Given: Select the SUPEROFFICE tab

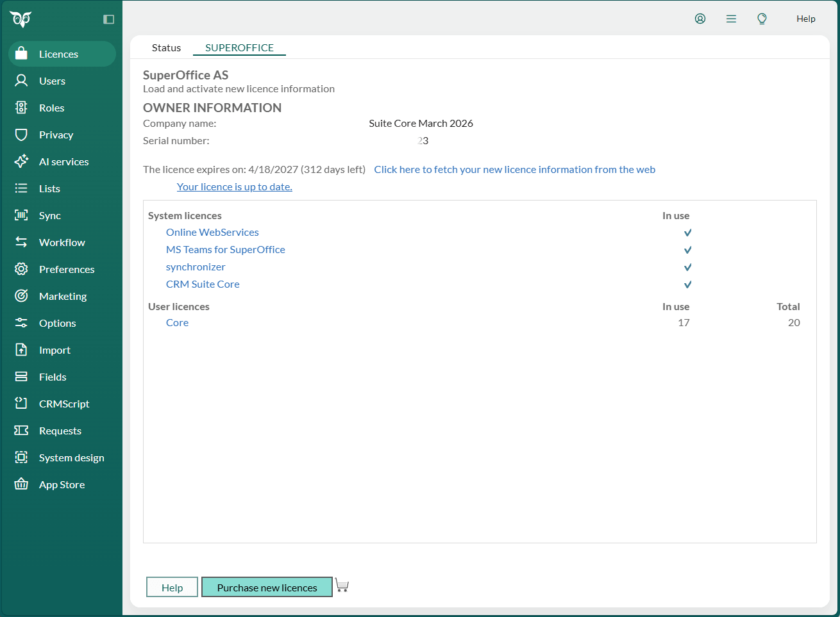Looking at the screenshot, I should point(239,47).
